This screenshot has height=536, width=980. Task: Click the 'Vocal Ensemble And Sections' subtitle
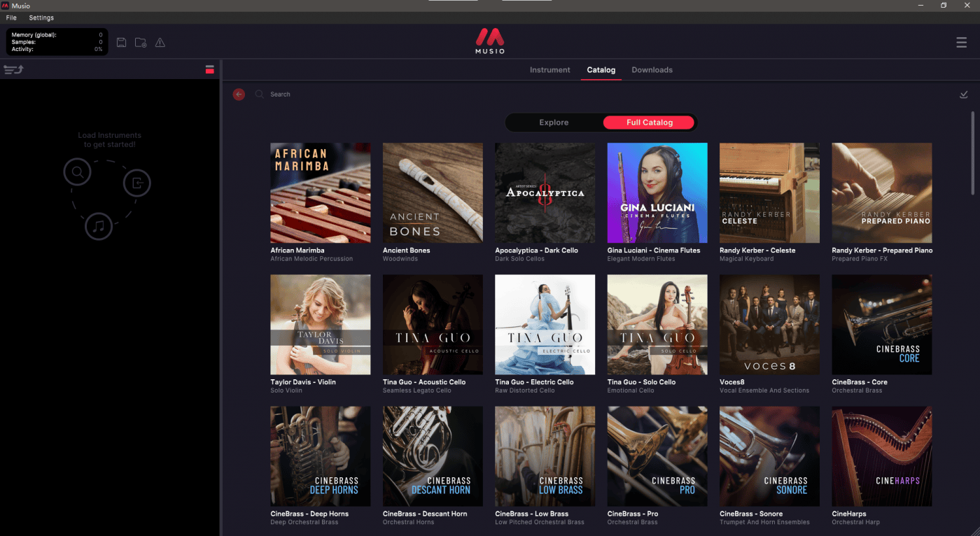(764, 390)
